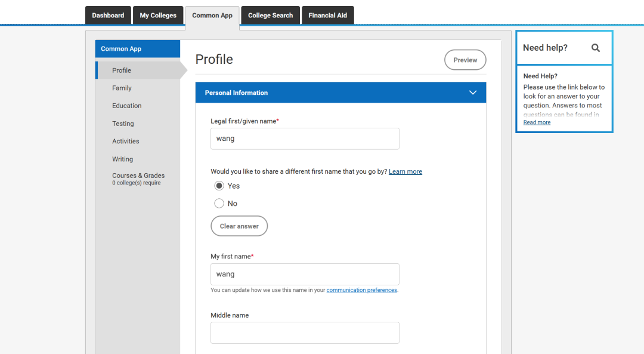Open the Dashboard tab
Viewport: 644px width, 354px height.
pyautogui.click(x=108, y=15)
